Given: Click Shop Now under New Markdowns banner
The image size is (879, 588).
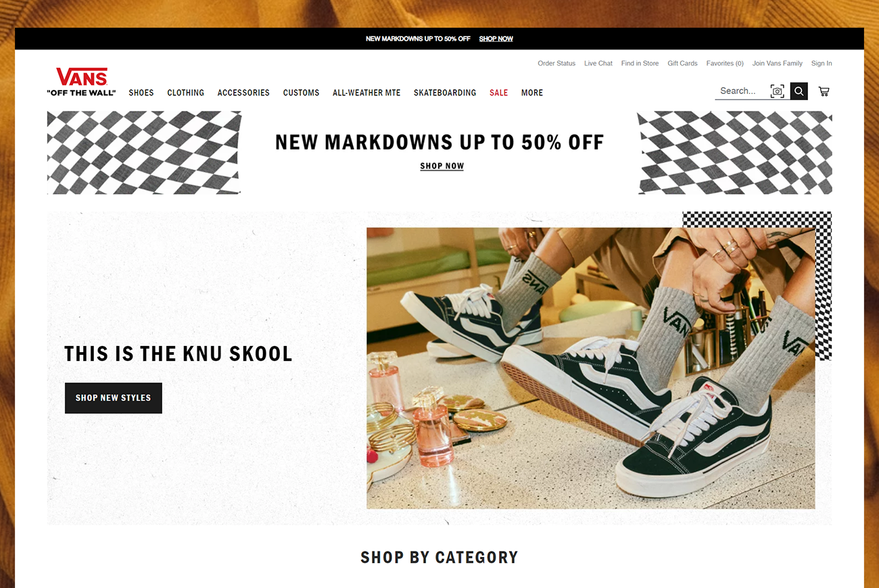Looking at the screenshot, I should click(442, 166).
